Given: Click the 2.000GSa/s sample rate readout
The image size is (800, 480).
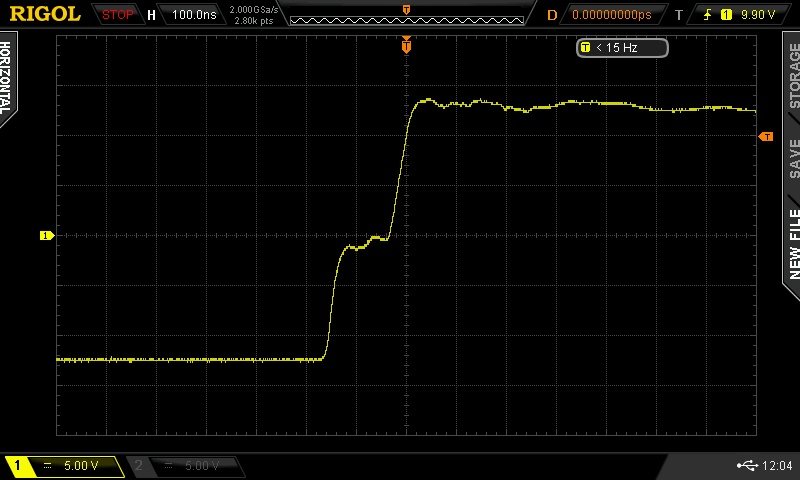Looking at the screenshot, I should [254, 10].
